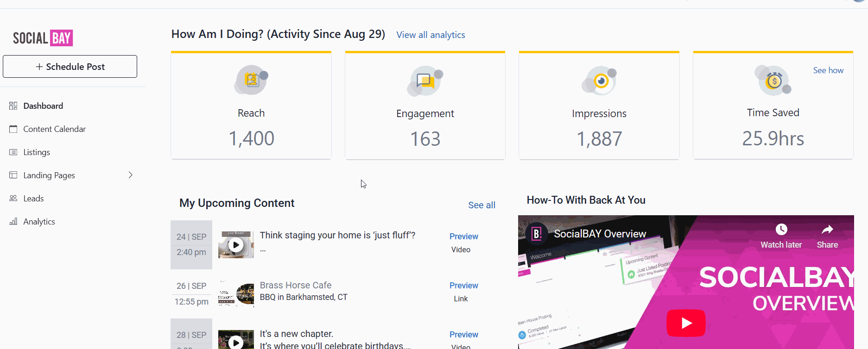Viewport: 868px width, 349px height.
Task: Click the Reach stat card icon
Action: (251, 81)
